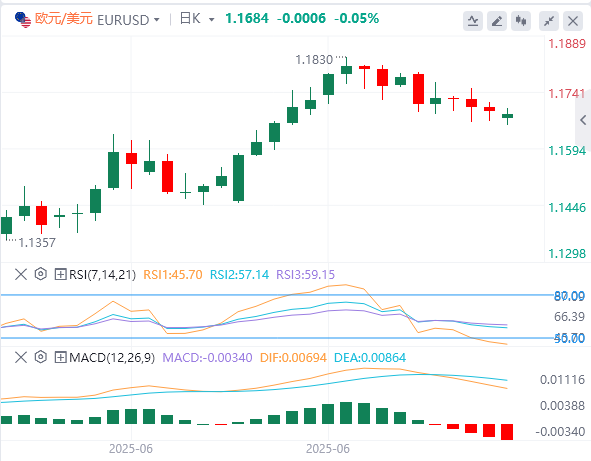Open the 日K timeframe dropdown
Image resolution: width=591 pixels, height=461 pixels.
pyautogui.click(x=197, y=18)
